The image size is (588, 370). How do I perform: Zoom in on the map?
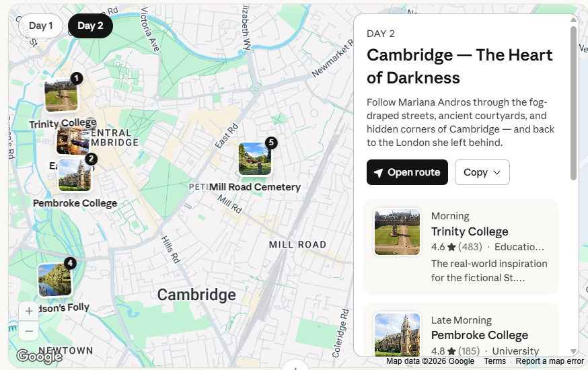click(29, 311)
